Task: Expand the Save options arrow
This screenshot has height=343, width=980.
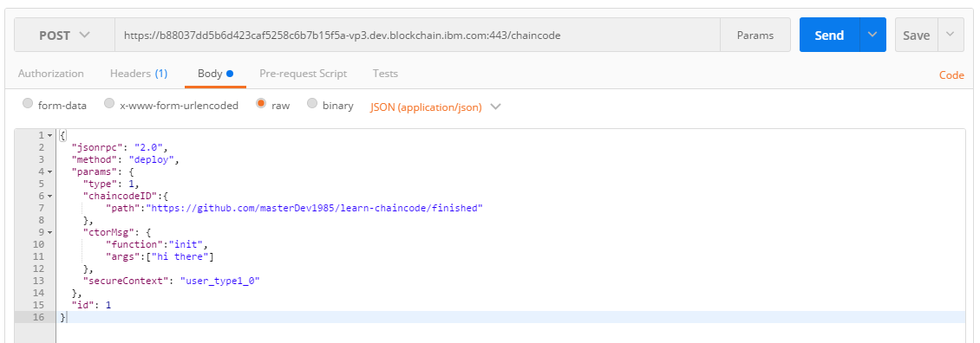Action: pyautogui.click(x=951, y=35)
